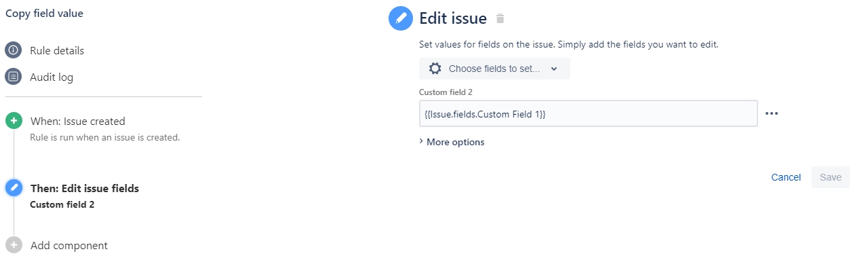
Task: Click the Save button
Action: [831, 177]
